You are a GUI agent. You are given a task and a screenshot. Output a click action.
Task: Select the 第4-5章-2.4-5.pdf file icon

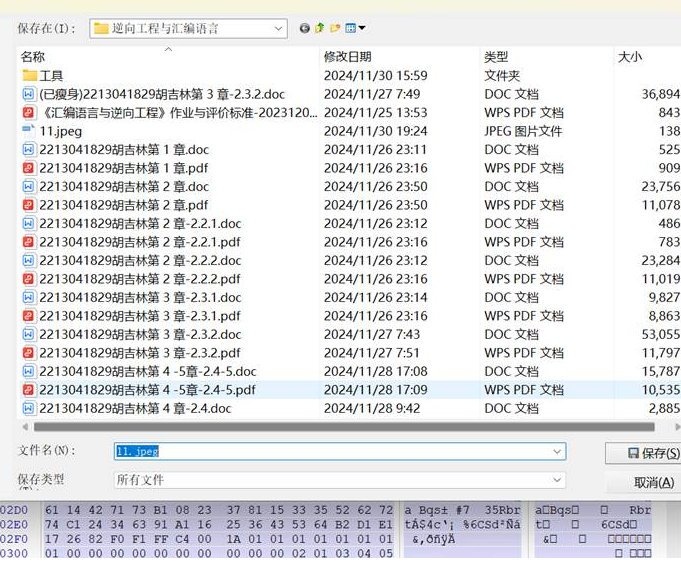pos(28,390)
